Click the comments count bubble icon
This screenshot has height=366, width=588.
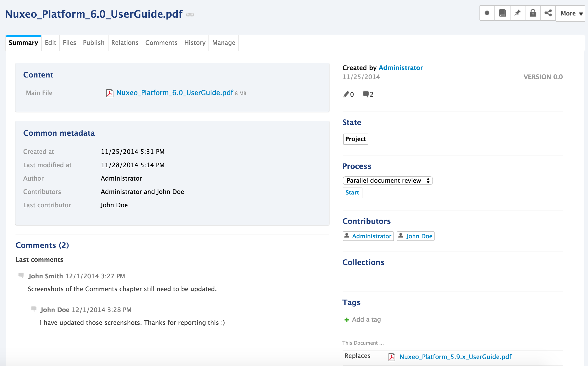pyautogui.click(x=366, y=94)
